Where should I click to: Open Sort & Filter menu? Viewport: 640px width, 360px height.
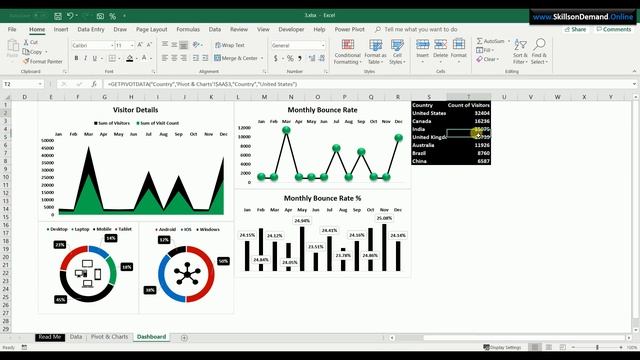point(520,52)
